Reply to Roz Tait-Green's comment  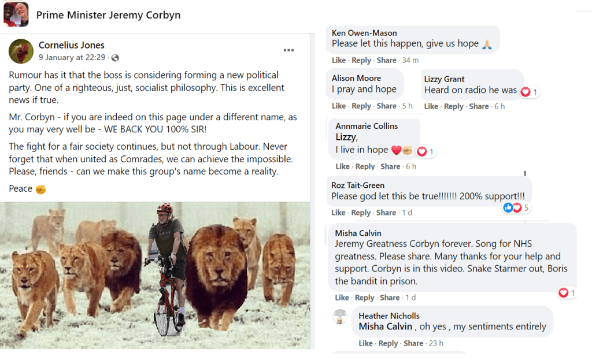[361, 213]
